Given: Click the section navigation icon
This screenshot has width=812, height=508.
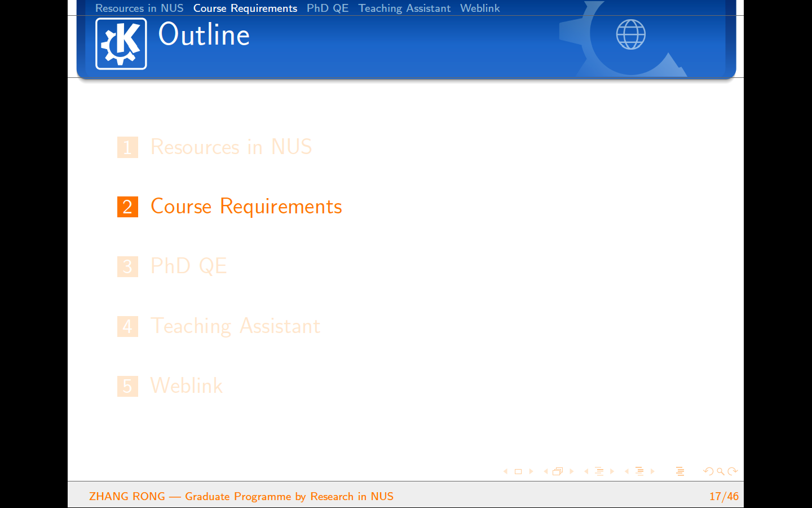Looking at the screenshot, I should [639, 471].
